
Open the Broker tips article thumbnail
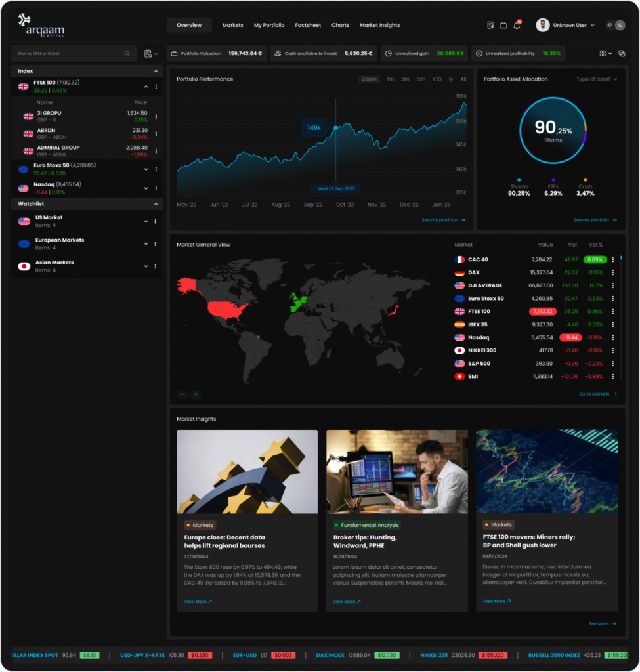pyautogui.click(x=396, y=471)
